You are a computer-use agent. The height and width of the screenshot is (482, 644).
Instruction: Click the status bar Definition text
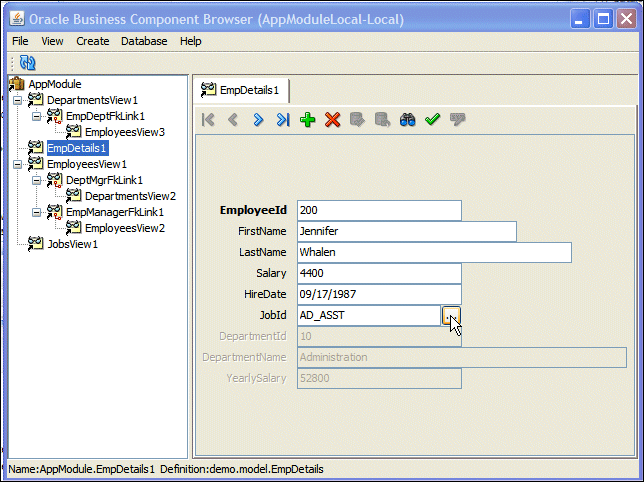[x=242, y=469]
